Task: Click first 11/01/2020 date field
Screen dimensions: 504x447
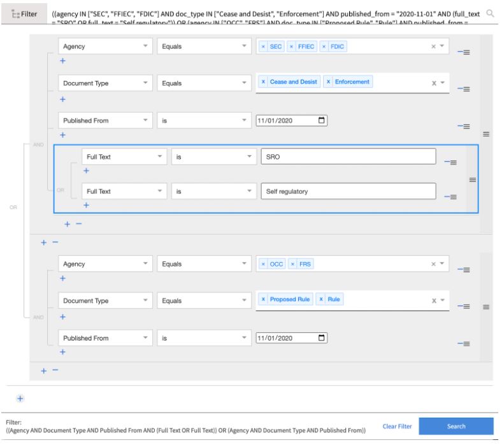Action: pos(292,121)
